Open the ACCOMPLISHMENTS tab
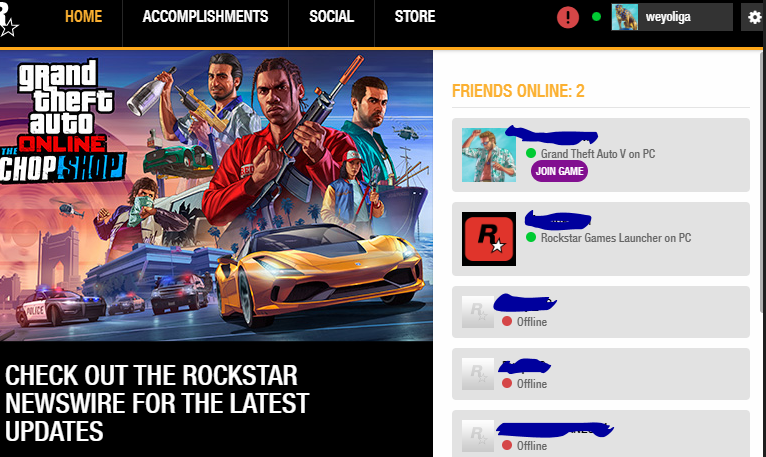Image resolution: width=766 pixels, height=457 pixels. coord(205,17)
